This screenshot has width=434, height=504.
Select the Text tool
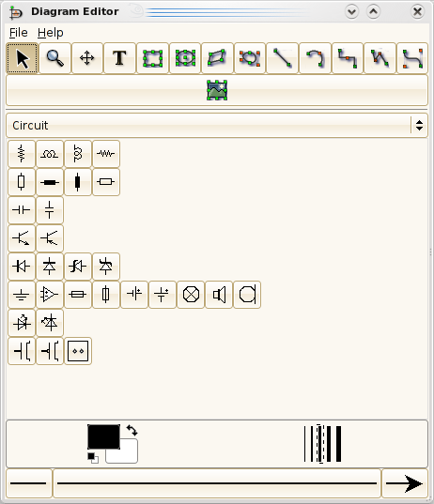coord(119,58)
